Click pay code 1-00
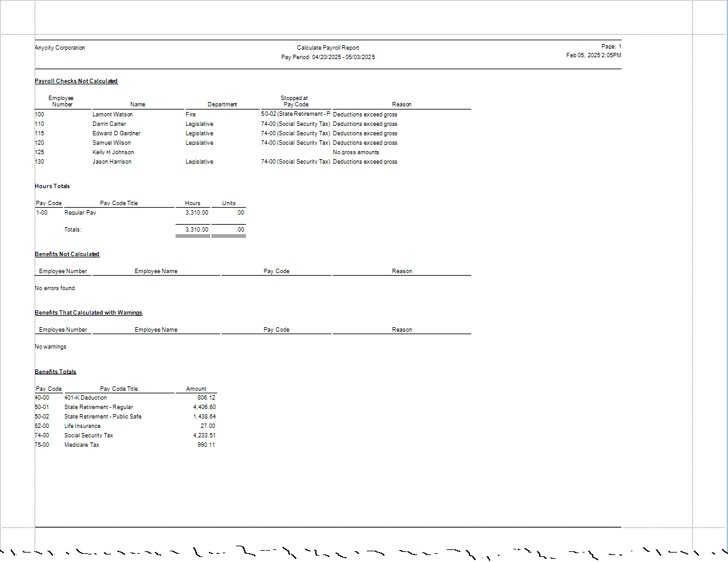Screen dimensions: 728x562 (42, 213)
